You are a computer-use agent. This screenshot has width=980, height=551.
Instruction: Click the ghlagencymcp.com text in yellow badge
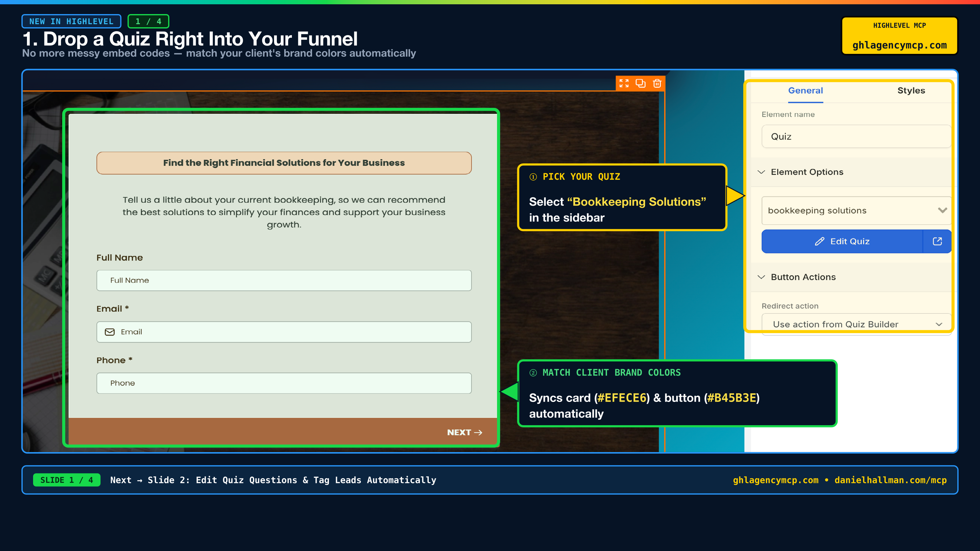click(x=899, y=45)
